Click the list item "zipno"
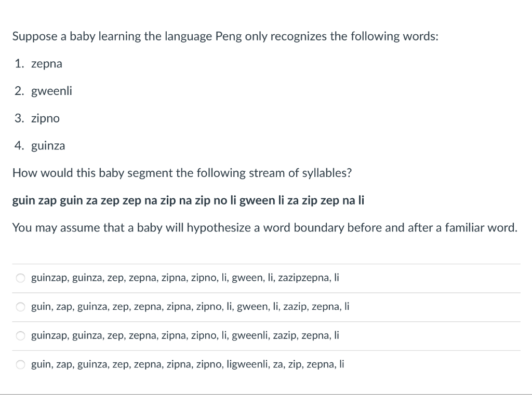532x395 pixels. coord(46,118)
